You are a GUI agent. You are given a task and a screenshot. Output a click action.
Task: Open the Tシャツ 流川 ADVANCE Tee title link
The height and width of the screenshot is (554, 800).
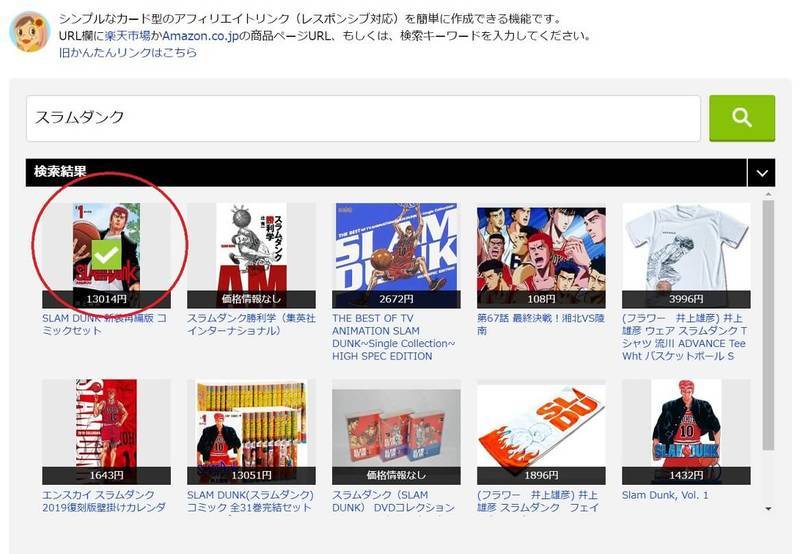(685, 337)
